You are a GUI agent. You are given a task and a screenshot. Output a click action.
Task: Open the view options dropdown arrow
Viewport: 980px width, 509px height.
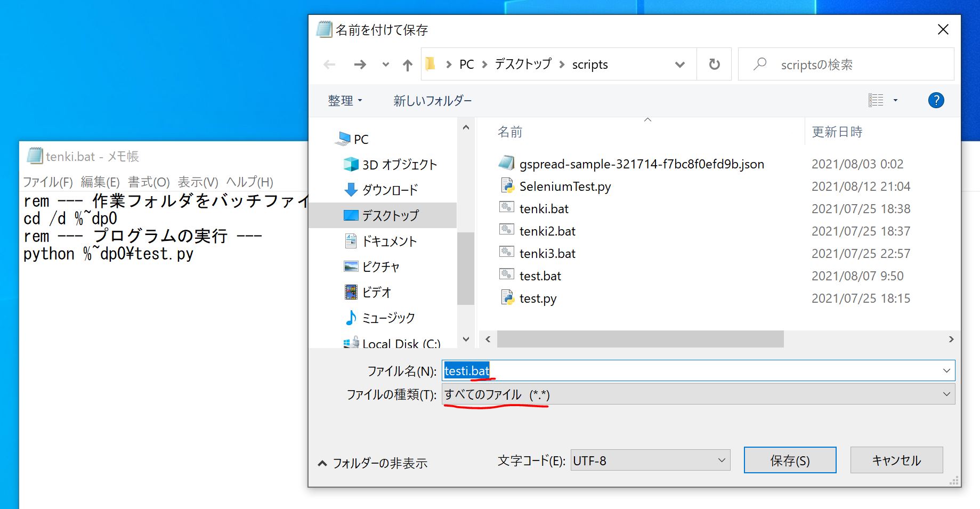pos(895,100)
